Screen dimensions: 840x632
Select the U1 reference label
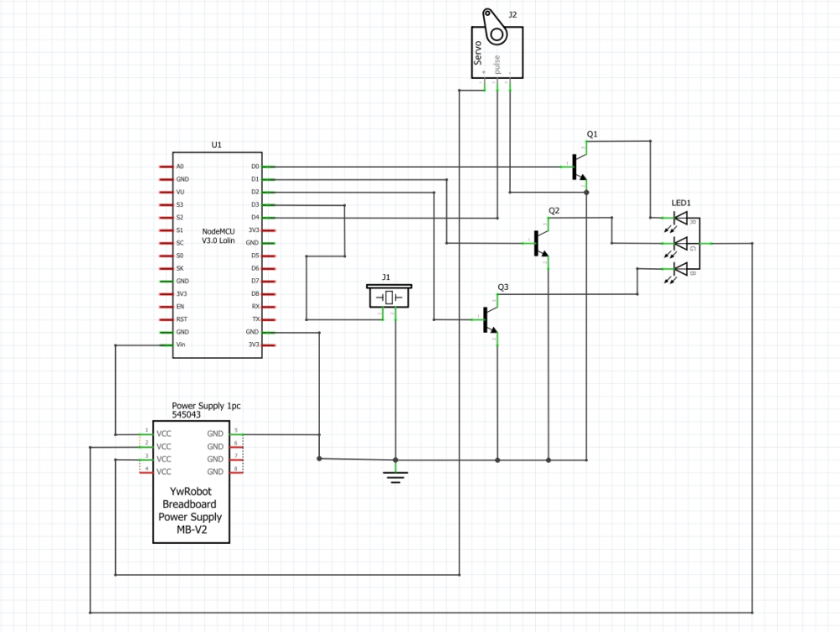(x=217, y=145)
